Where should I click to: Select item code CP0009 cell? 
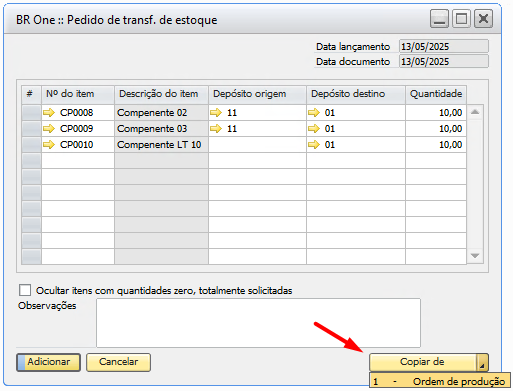pos(78,129)
